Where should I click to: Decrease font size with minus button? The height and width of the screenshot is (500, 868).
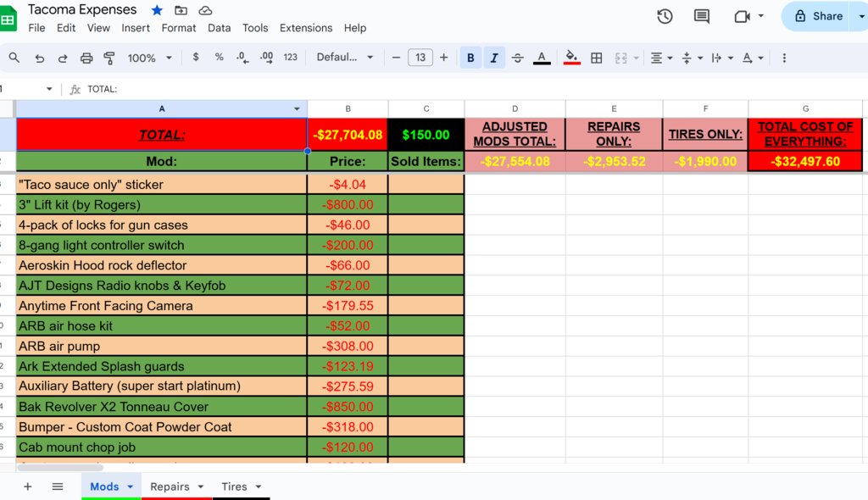click(x=396, y=58)
